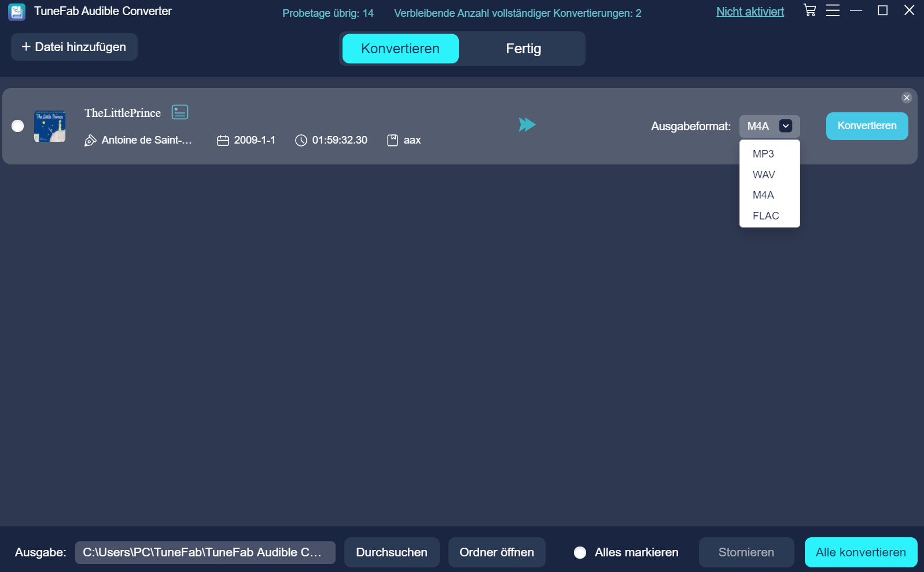Maximize the TuneFab window

pyautogui.click(x=882, y=10)
